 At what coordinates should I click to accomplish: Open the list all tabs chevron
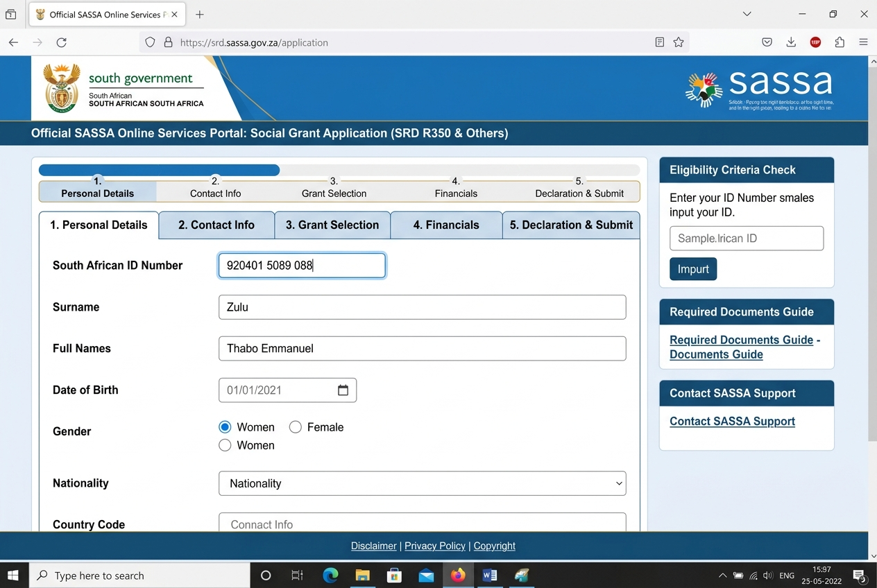coord(747,14)
